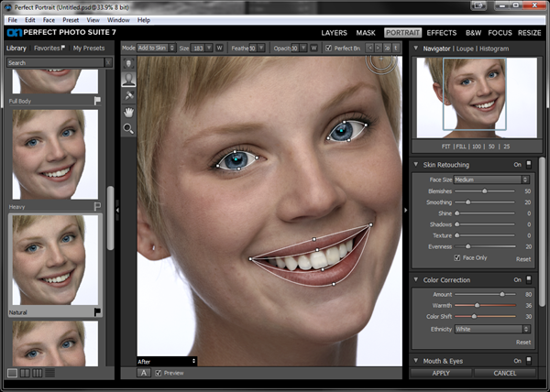Uncheck the Face Only option
Image resolution: width=550 pixels, height=392 pixels.
click(458, 258)
